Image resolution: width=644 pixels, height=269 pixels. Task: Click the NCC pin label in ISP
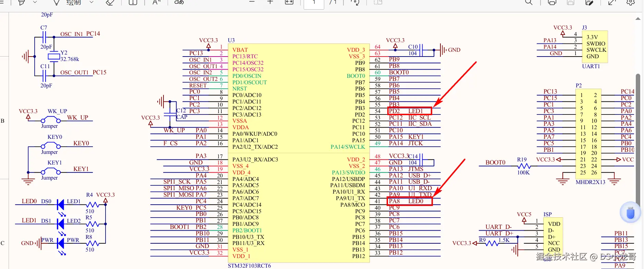(554, 243)
